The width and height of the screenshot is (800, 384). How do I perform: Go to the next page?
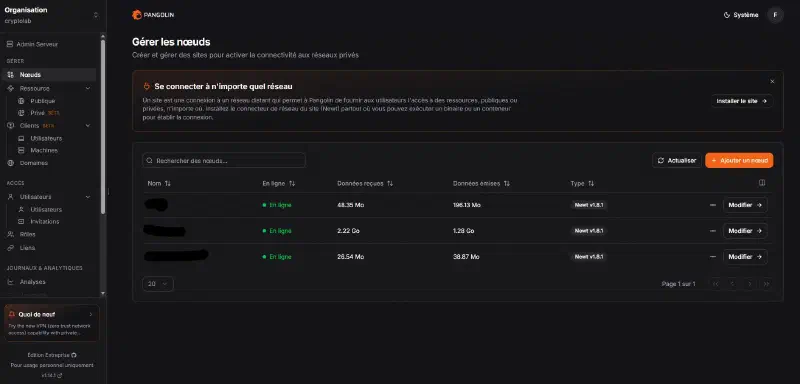pyautogui.click(x=749, y=284)
